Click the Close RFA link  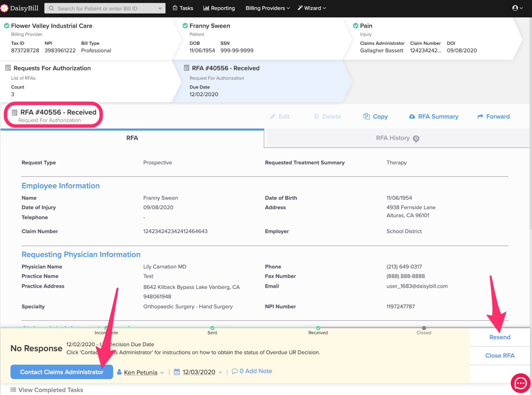(499, 355)
